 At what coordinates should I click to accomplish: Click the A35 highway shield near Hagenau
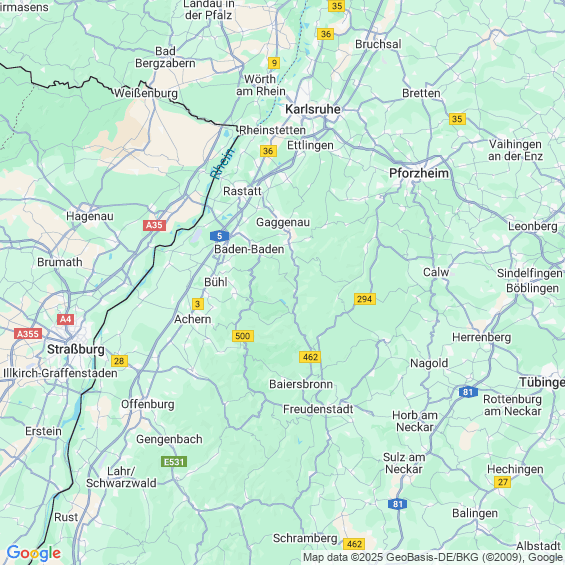pos(154,225)
